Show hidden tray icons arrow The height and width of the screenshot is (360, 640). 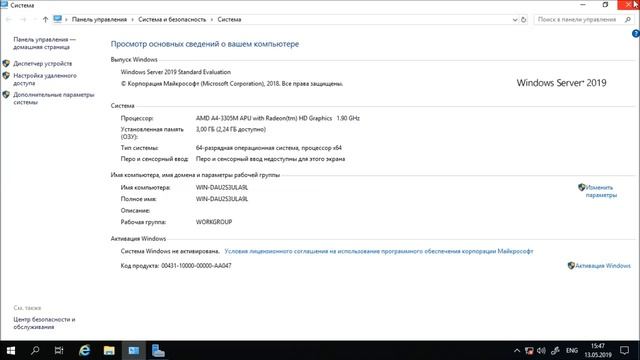coord(517,351)
